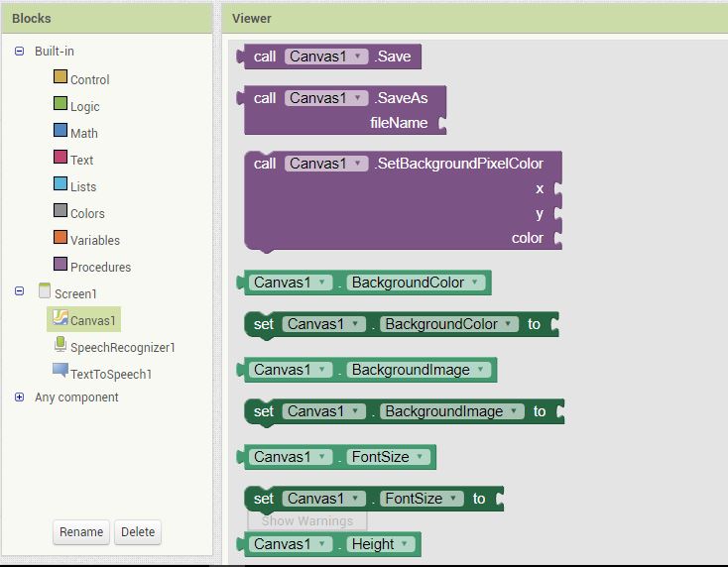This screenshot has width=728, height=567.
Task: Open Canvas1 dropdown in Save call block
Action: pyautogui.click(x=326, y=57)
